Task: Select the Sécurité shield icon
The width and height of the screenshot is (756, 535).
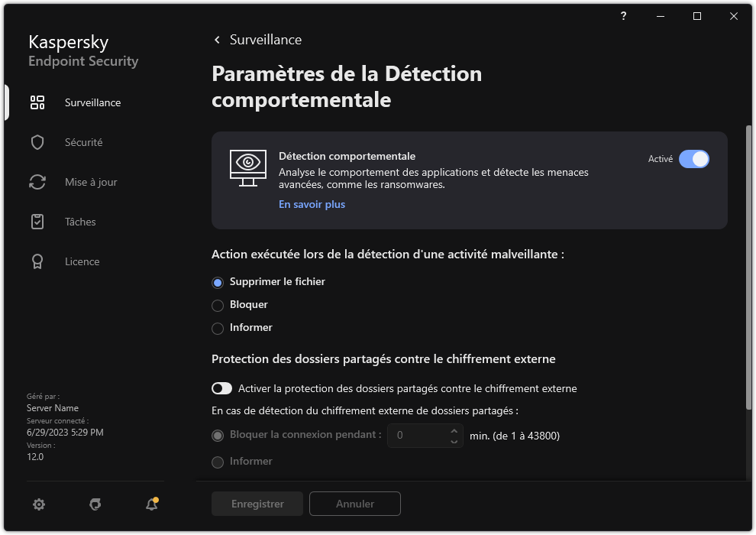Action: tap(37, 141)
